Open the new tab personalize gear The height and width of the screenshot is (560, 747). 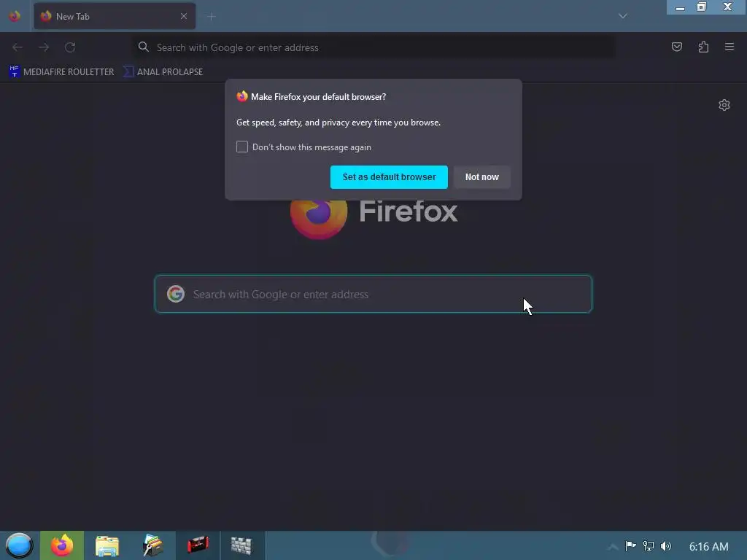(x=724, y=105)
